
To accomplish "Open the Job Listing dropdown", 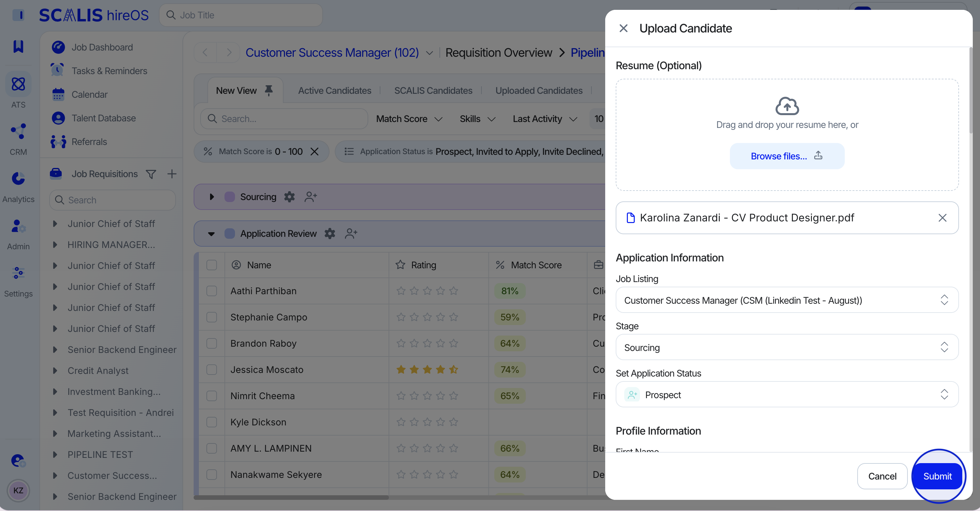I will [787, 300].
